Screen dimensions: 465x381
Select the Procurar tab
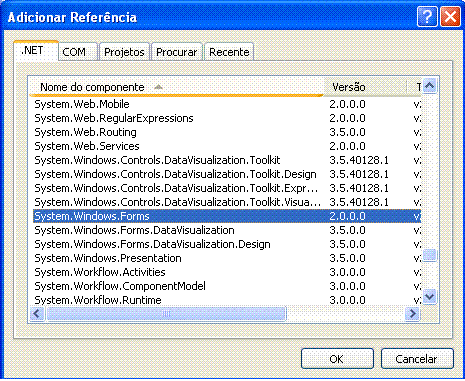[177, 52]
